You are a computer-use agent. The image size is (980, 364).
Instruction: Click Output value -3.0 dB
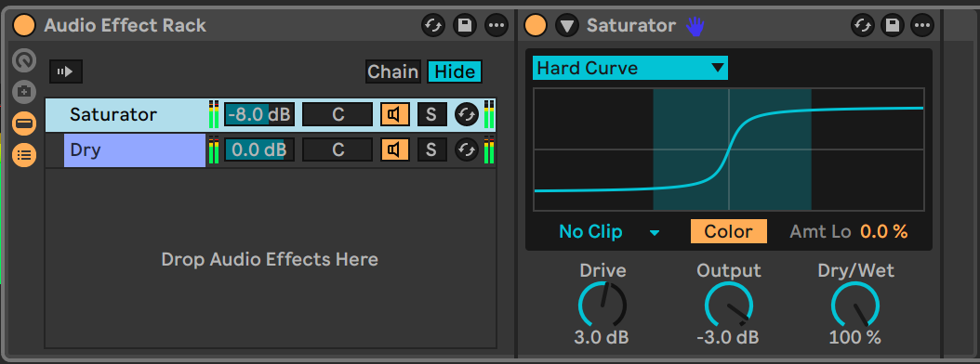click(728, 338)
